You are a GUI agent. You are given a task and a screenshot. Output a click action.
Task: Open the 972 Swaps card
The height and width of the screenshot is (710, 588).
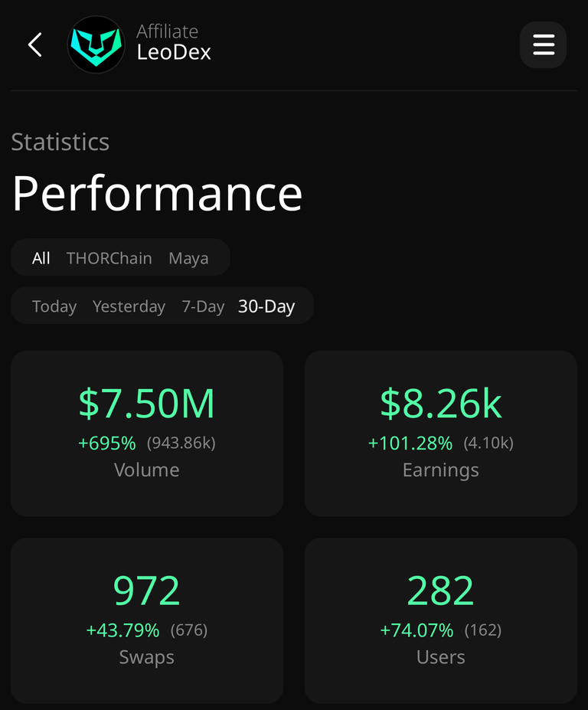[x=147, y=620]
